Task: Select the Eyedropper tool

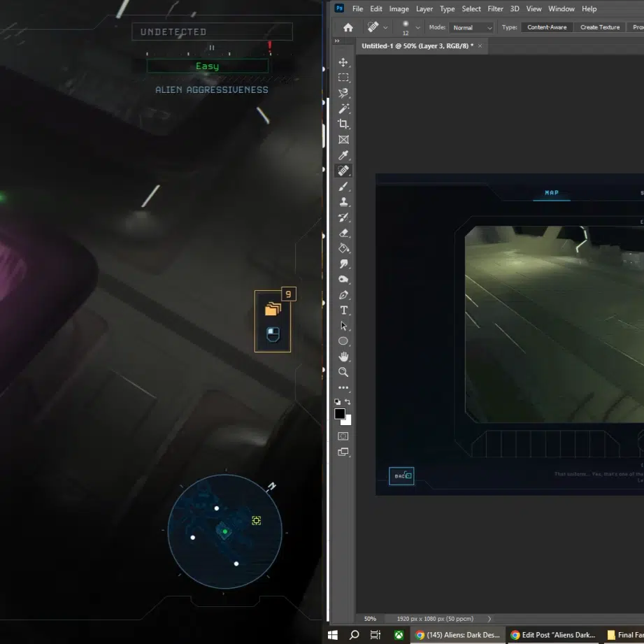Action: [343, 155]
